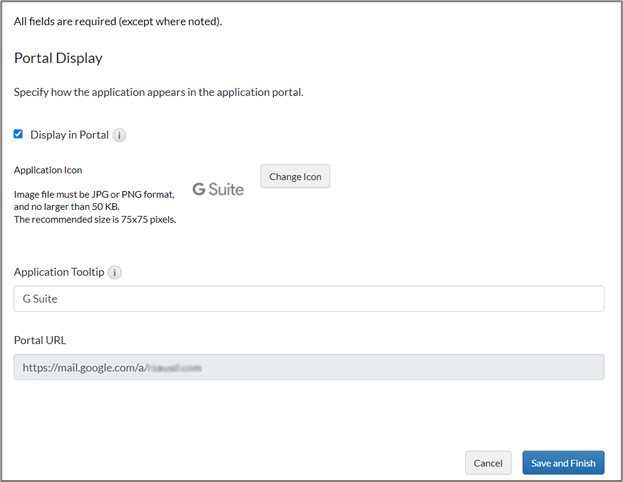Screen dimensions: 623x482
Task: Focus the Application Tooltip text field
Action: (x=309, y=299)
